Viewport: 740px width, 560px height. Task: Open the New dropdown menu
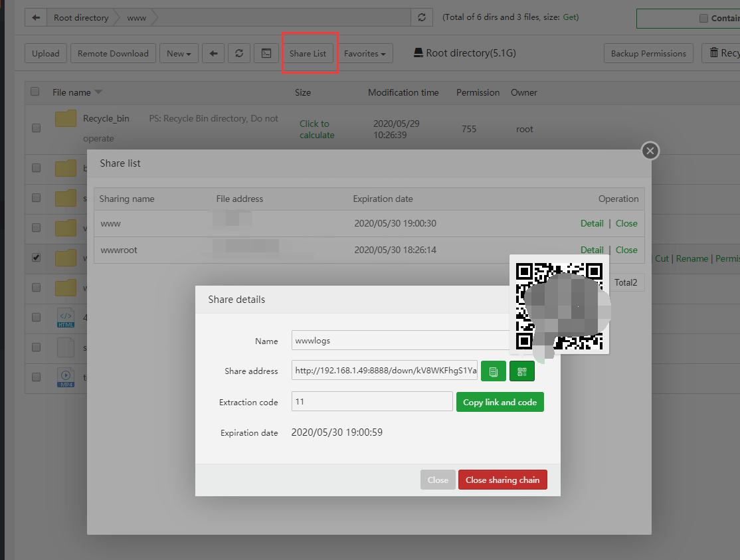tap(179, 54)
